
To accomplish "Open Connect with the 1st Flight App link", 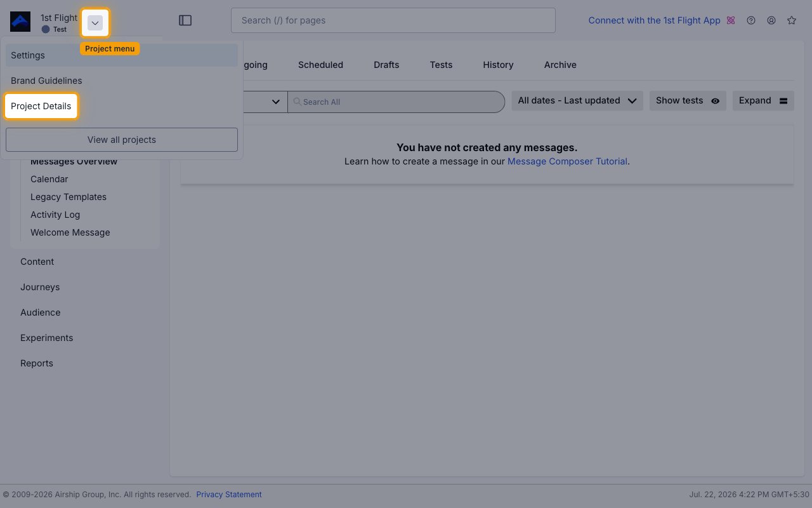I will point(654,20).
